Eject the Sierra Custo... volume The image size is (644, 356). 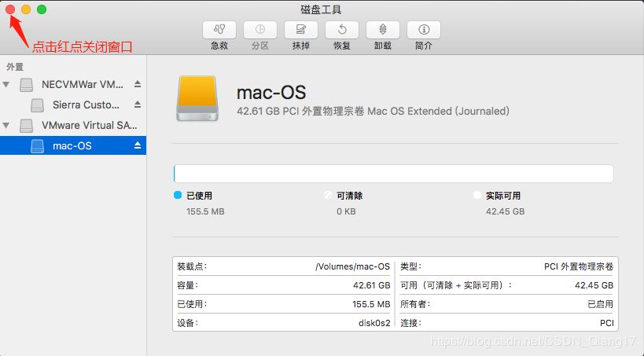[x=138, y=105]
